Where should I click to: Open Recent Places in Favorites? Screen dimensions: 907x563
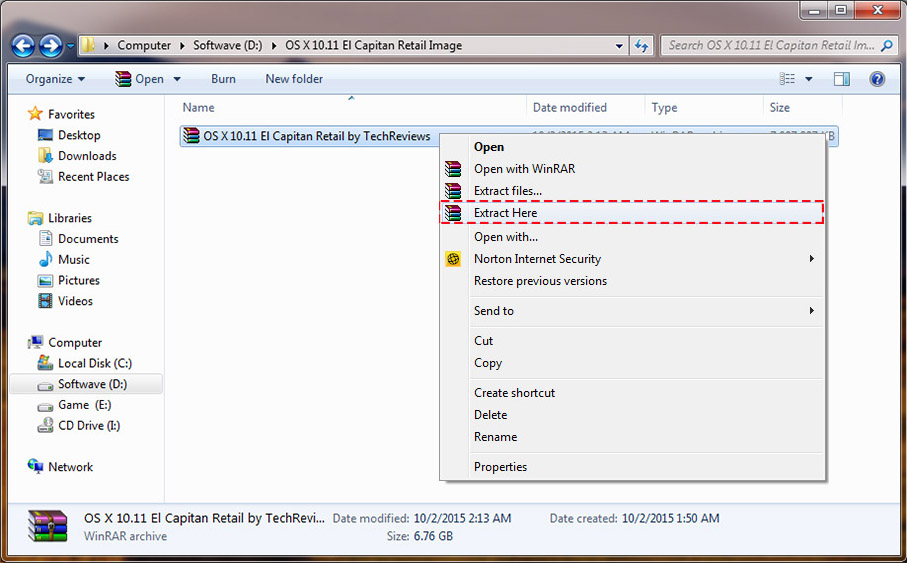[x=94, y=176]
